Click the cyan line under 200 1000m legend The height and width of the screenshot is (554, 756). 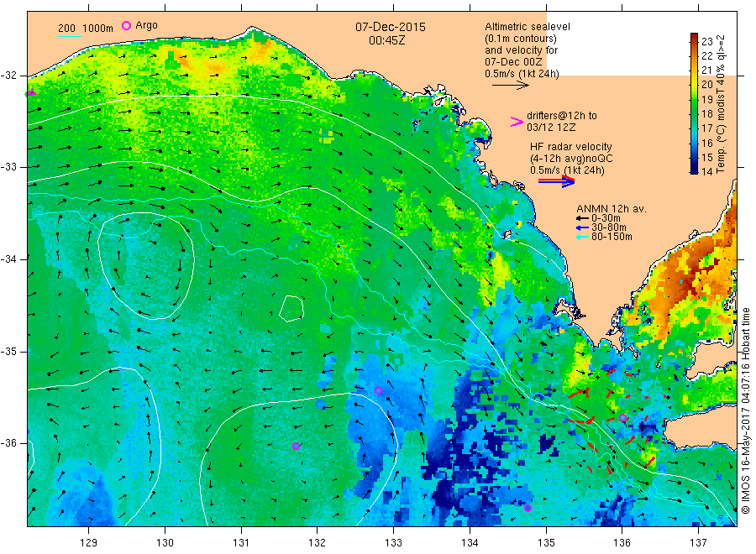(70, 35)
